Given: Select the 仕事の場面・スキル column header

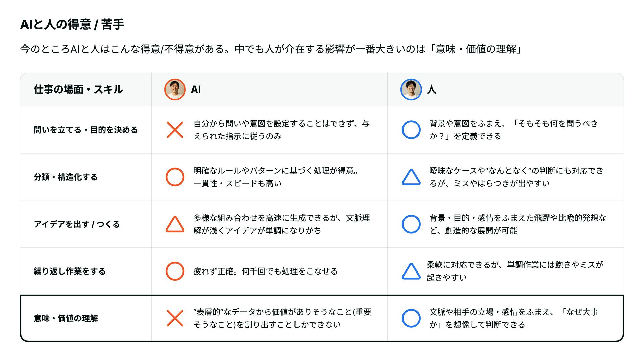Looking at the screenshot, I should pos(78,89).
